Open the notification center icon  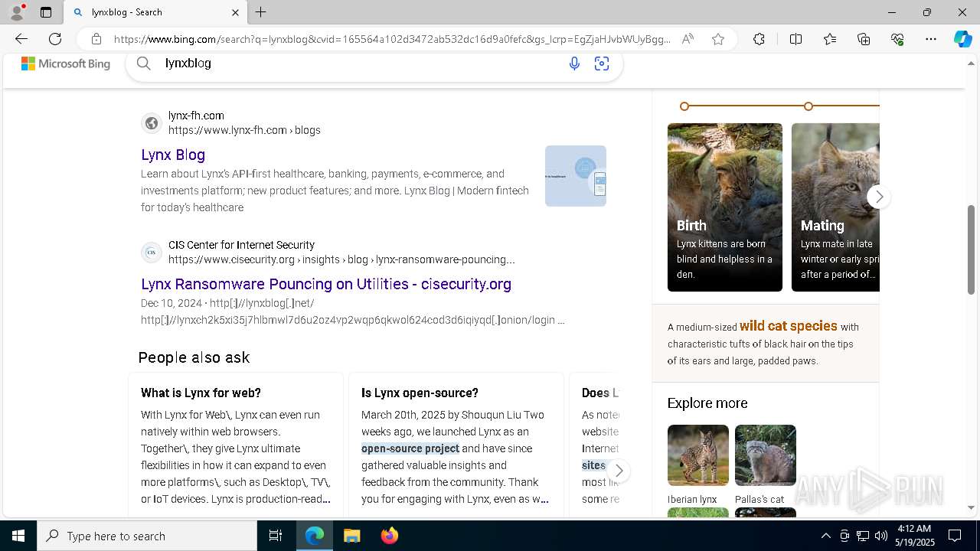[955, 536]
